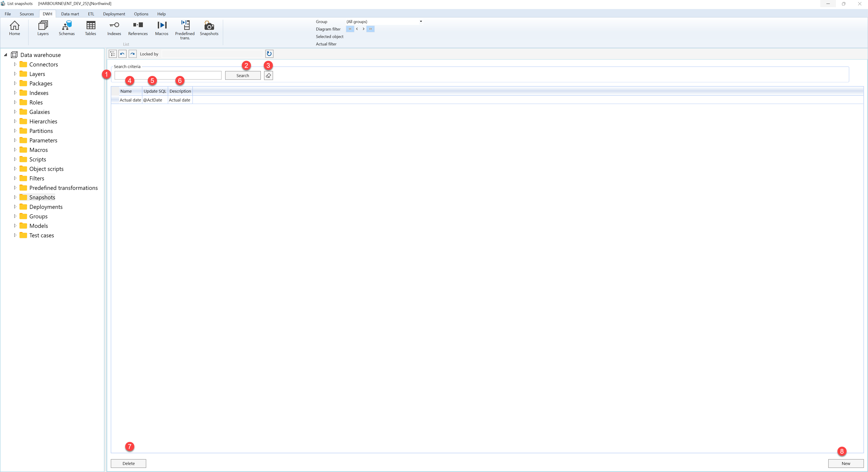
Task: Open the Options tab
Action: (141, 14)
